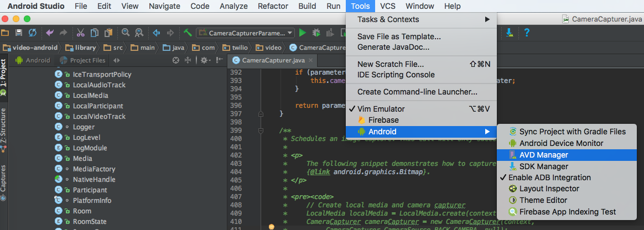Select Firebase App Indexing Test
The width and height of the screenshot is (644, 230).
[567, 212]
